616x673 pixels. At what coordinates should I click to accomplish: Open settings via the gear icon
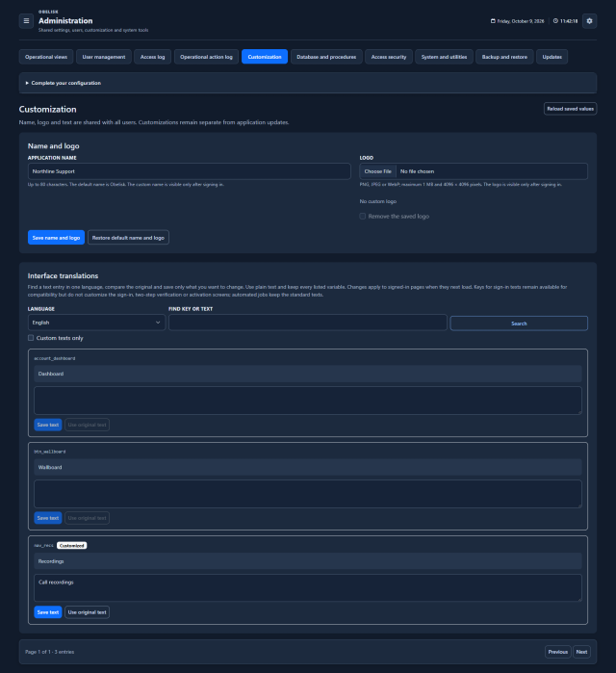pyautogui.click(x=589, y=20)
